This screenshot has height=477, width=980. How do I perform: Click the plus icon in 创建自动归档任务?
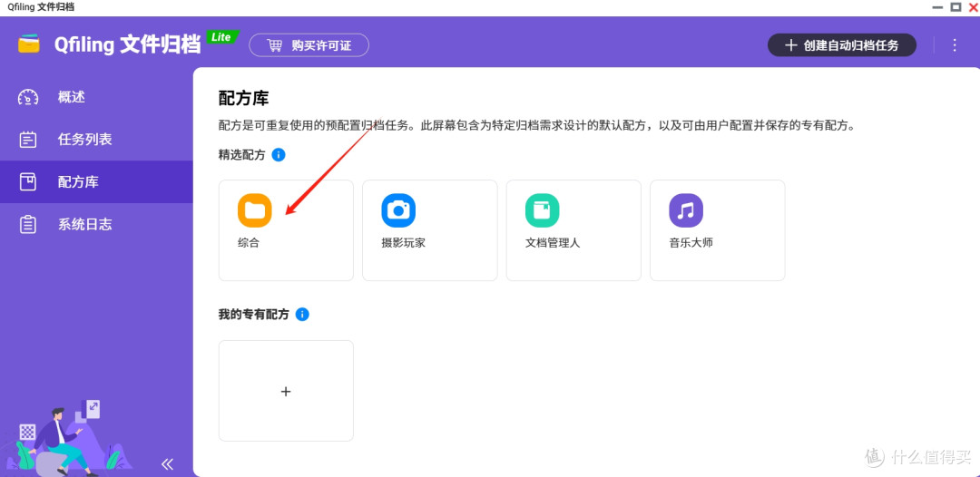tap(790, 45)
